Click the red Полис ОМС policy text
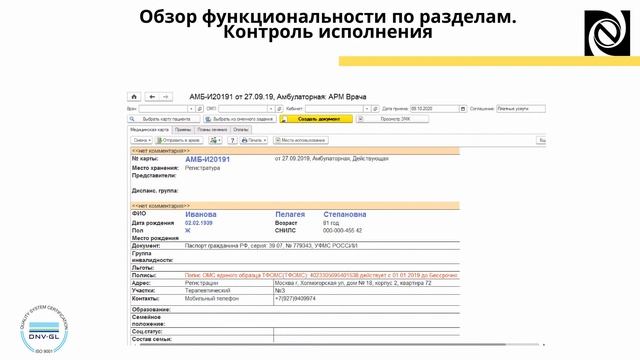The height and width of the screenshot is (360, 640). tap(321, 276)
